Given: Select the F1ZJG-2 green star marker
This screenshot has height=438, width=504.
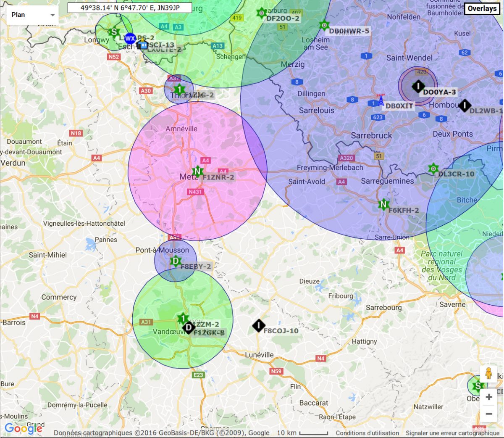Looking at the screenshot, I should [x=179, y=90].
